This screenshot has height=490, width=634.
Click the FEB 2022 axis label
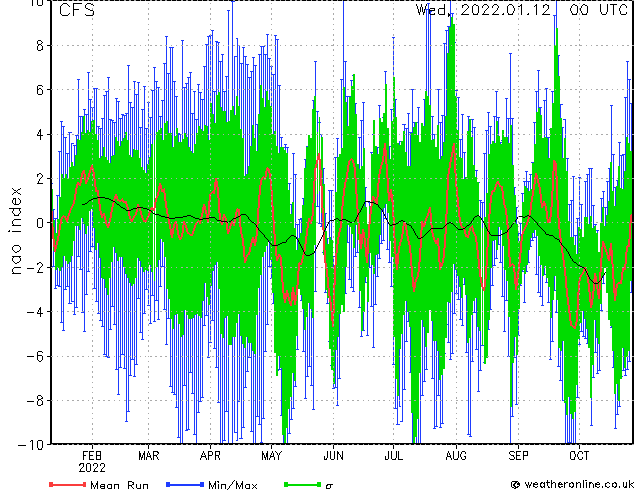pos(92,462)
